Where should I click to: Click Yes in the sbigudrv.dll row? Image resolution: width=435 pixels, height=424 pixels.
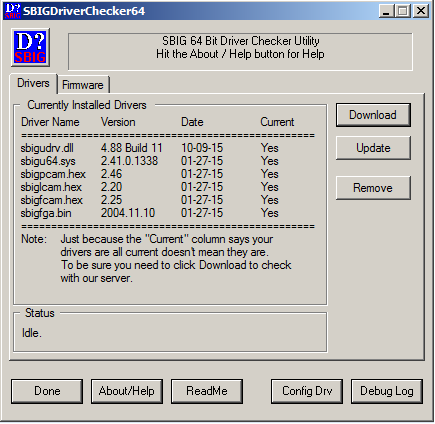[270, 148]
